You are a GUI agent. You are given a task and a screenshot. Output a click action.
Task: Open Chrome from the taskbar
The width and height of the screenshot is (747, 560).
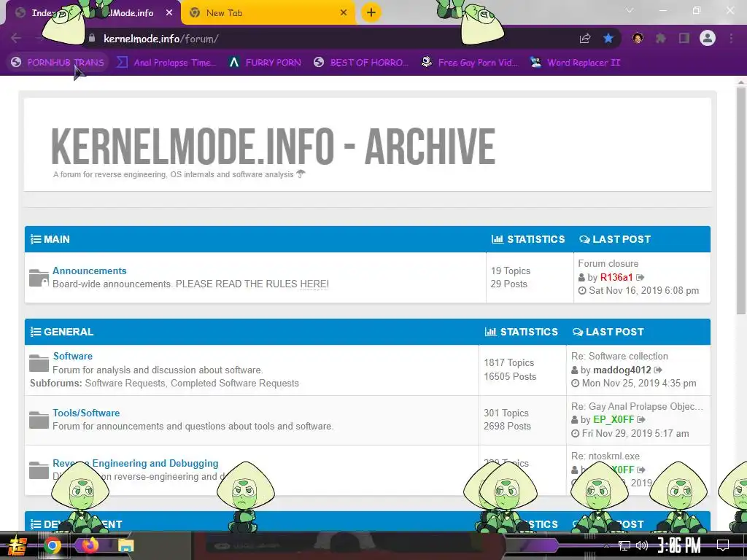tap(53, 545)
